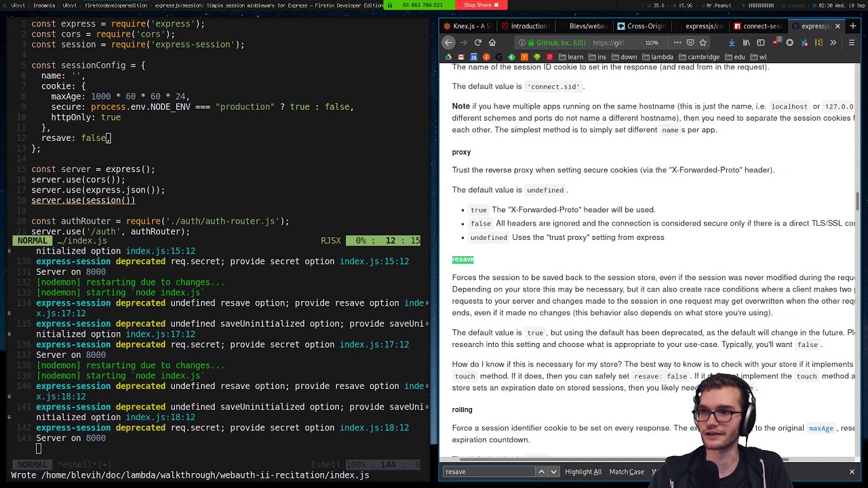Toggle Match Case in find bar

coord(627,472)
